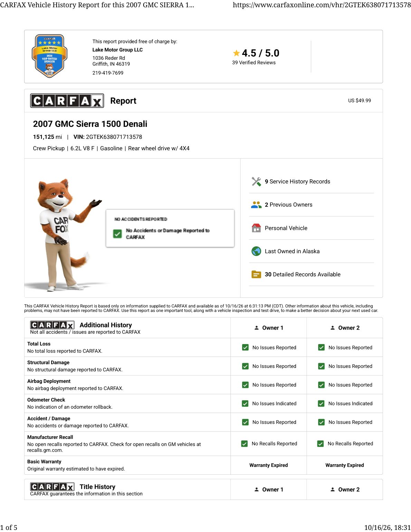The width and height of the screenshot is (411, 532).
Task: Click Structural Damage check for Owner 1
Action: [x=245, y=366]
